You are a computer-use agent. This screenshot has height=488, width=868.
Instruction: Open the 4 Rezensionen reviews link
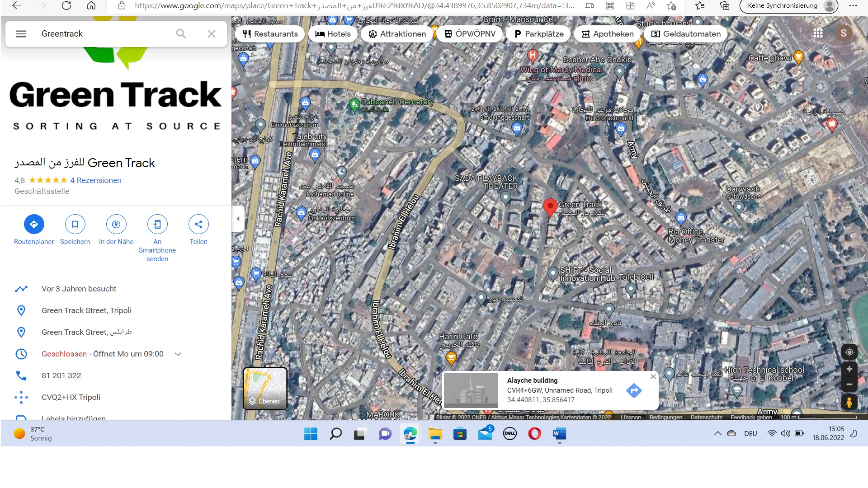tap(96, 180)
